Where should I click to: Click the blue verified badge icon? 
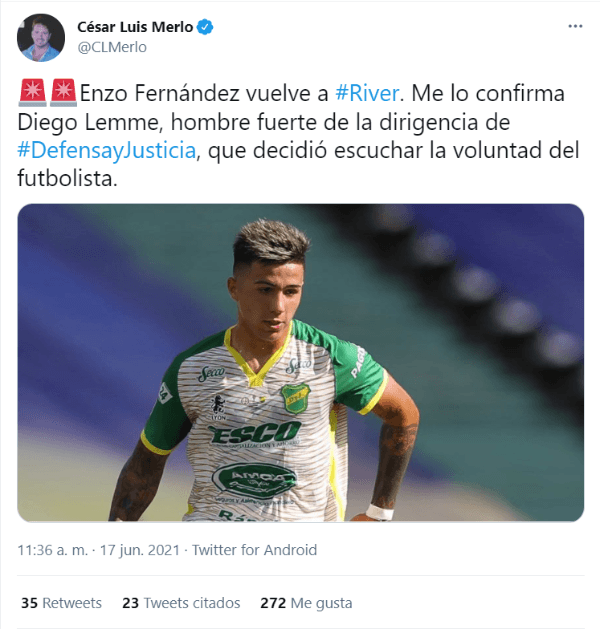[206, 27]
